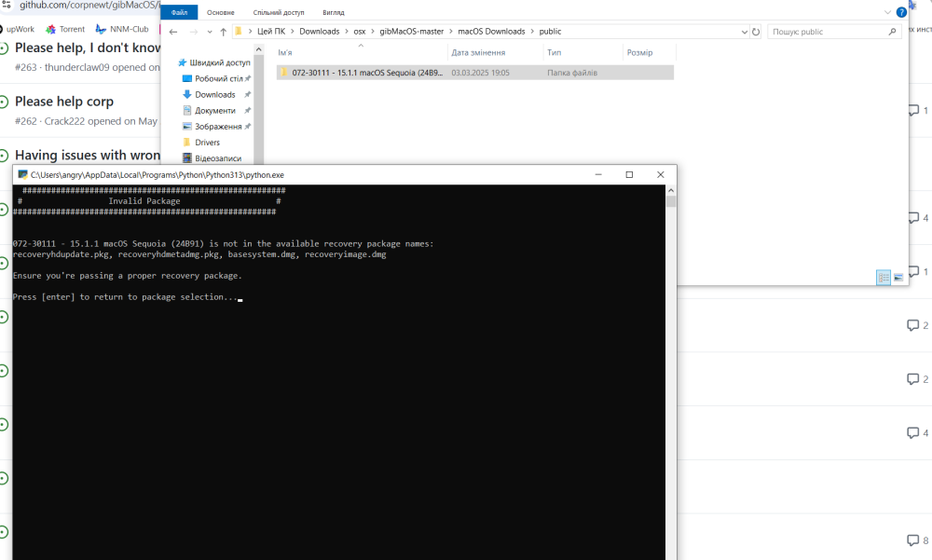
Task: Open the Explorer help icon
Action: (901, 12)
